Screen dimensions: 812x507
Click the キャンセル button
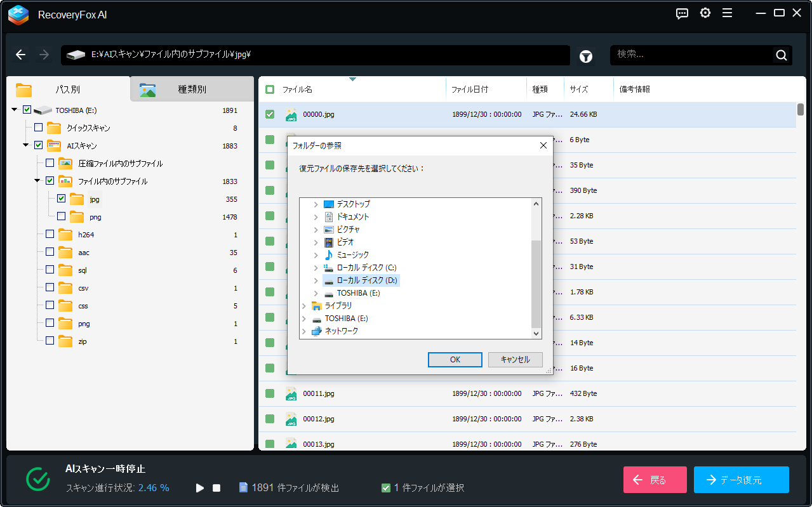pyautogui.click(x=515, y=360)
